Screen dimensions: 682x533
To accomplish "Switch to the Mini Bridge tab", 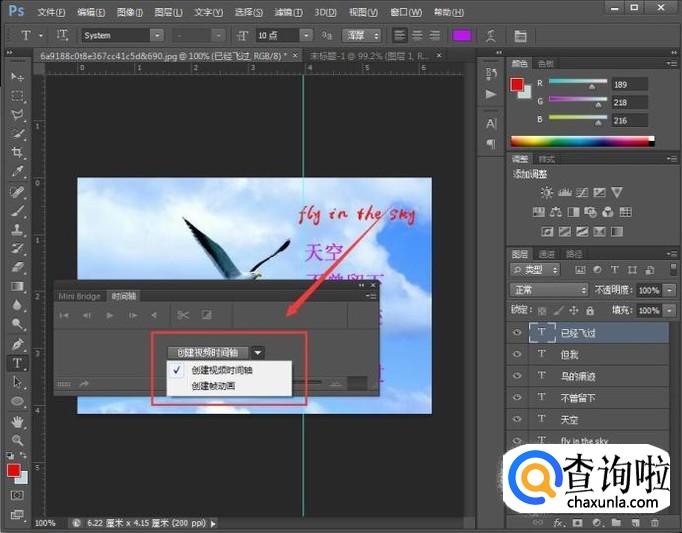I will click(x=79, y=296).
